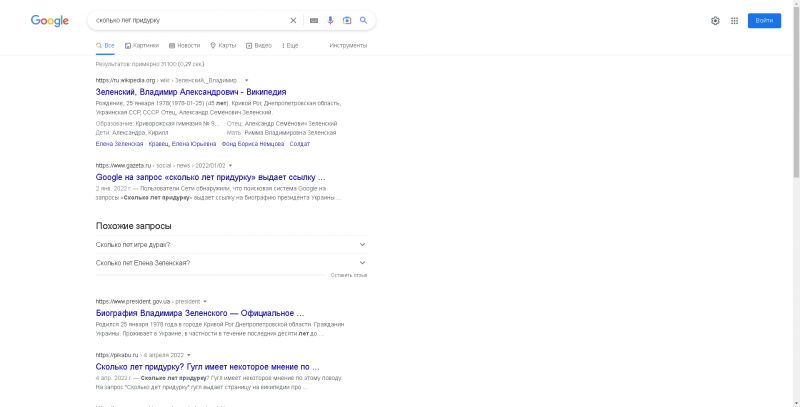
Task: Start voice search with microphone icon
Action: coord(330,20)
